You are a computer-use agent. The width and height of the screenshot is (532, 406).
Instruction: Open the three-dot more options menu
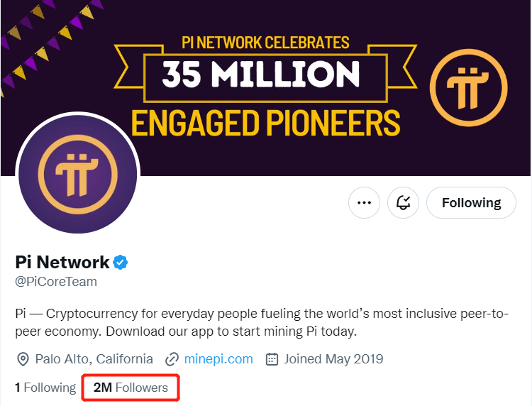(364, 203)
